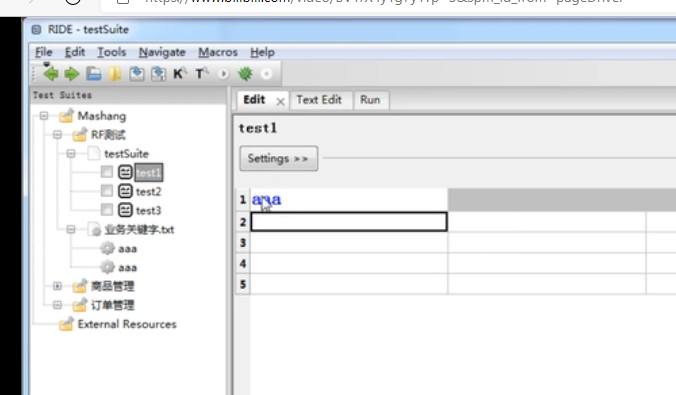
Task: Expand the Settings >> button
Action: (279, 158)
